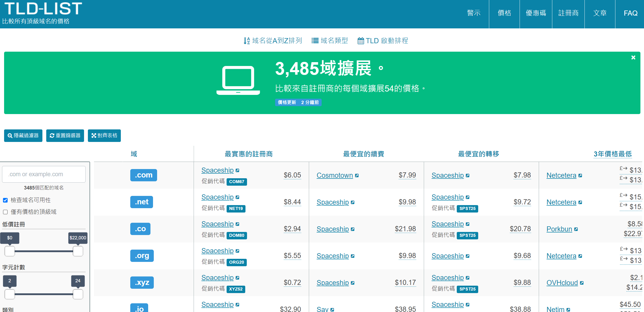The height and width of the screenshot is (312, 644).
Task: Open the FAQ menu item
Action: click(630, 13)
